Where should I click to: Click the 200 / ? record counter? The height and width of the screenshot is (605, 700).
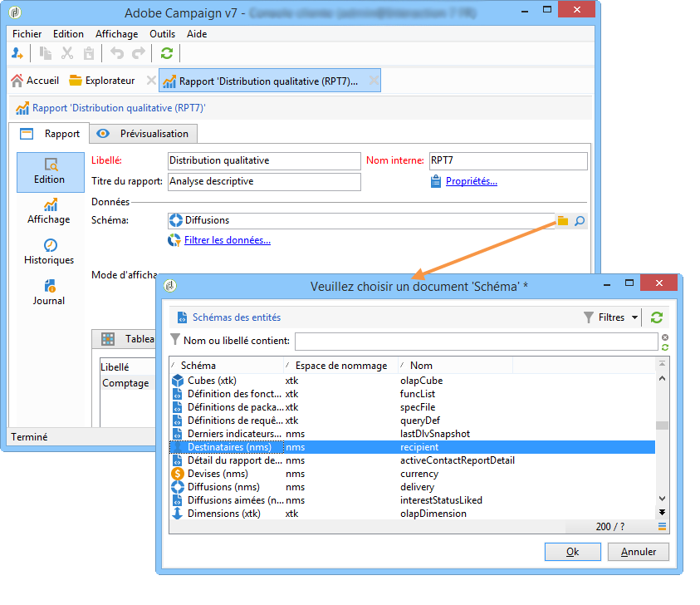[x=609, y=527]
